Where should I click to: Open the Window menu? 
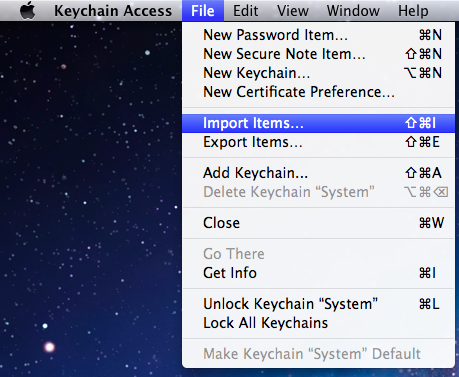(x=353, y=11)
